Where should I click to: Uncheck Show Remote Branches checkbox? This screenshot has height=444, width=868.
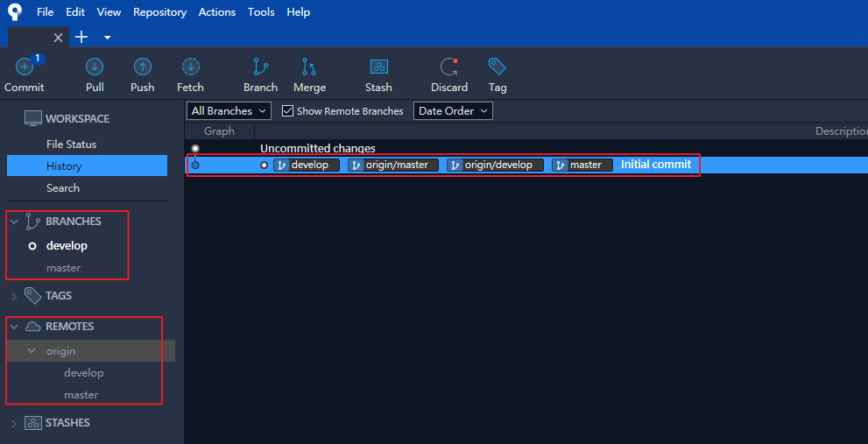[x=287, y=111]
